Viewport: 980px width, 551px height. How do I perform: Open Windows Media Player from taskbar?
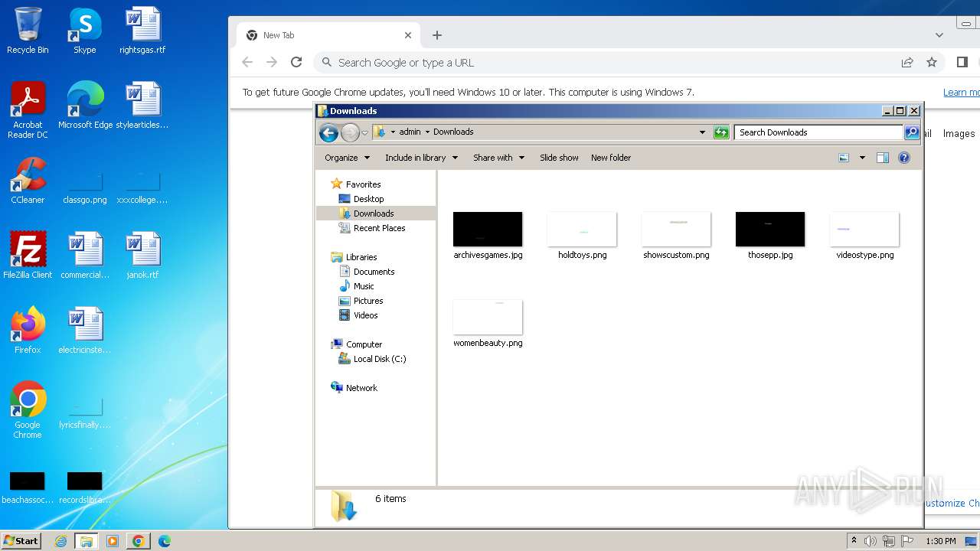113,541
